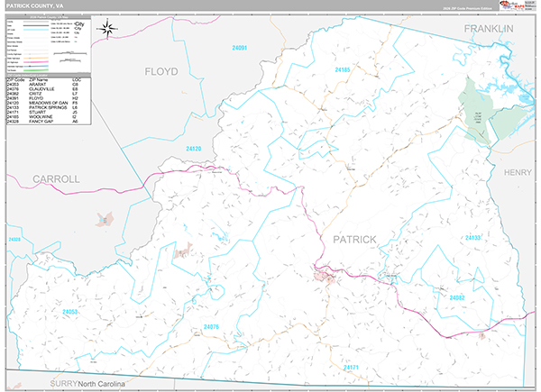
Task: Click the blue 24076 ZIP label on map
Action: pyautogui.click(x=211, y=326)
